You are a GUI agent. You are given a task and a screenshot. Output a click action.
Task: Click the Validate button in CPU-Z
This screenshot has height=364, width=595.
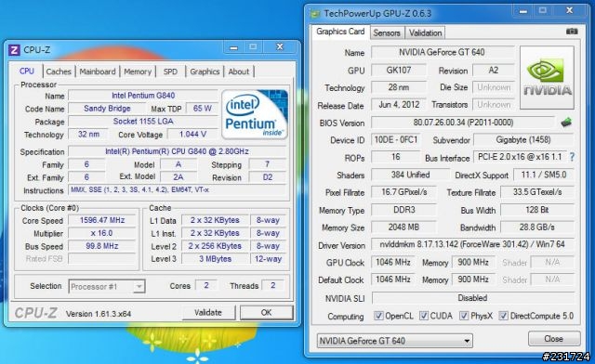(x=208, y=313)
